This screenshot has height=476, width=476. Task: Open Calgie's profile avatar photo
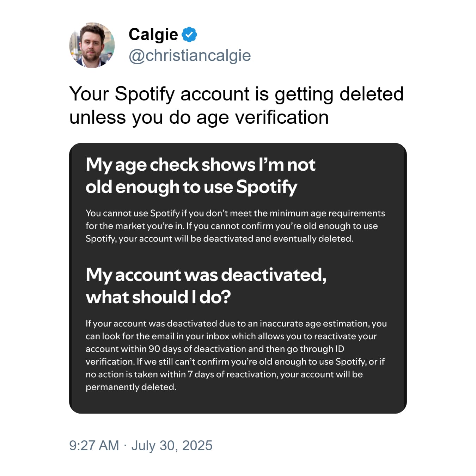tap(92, 45)
